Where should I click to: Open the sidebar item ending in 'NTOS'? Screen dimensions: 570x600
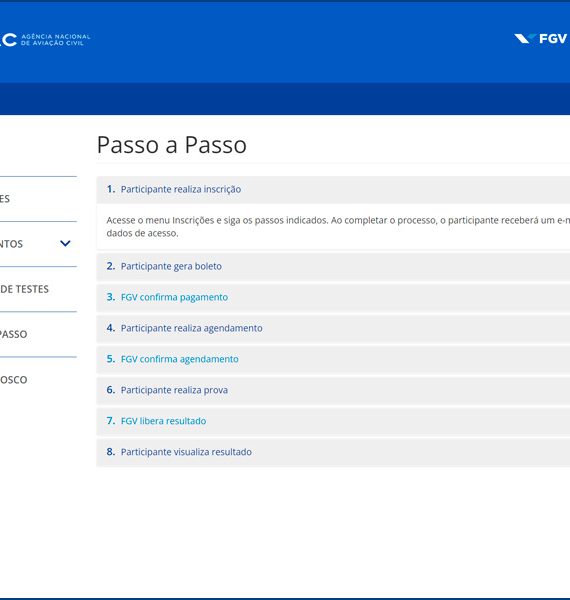[11, 244]
